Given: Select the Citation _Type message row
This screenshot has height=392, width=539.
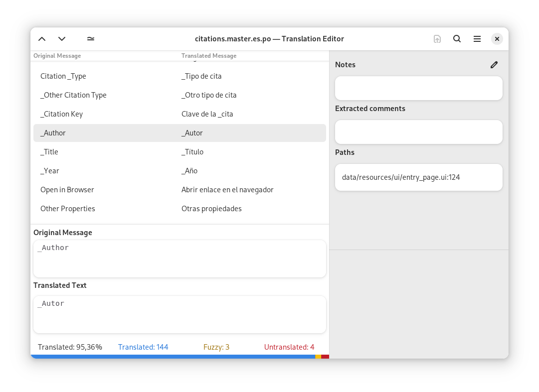Looking at the screenshot, I should pos(180,76).
